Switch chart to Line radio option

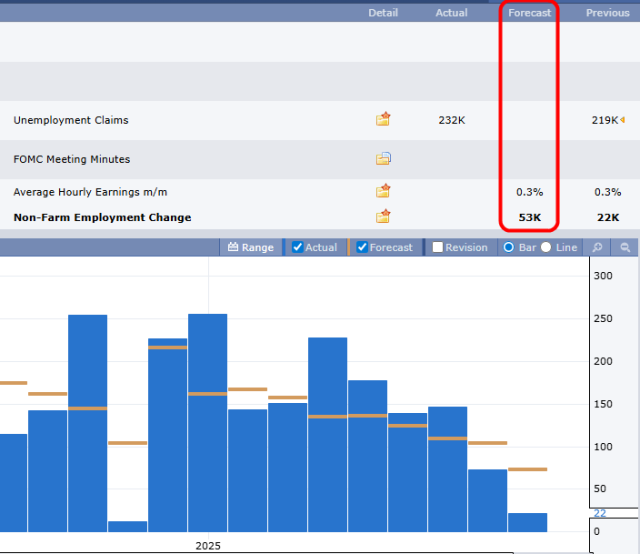pos(546,247)
